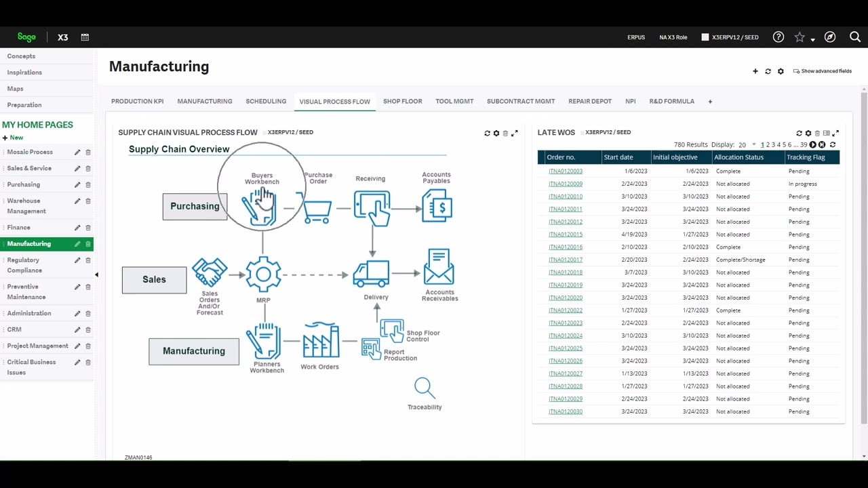Toggle the X3ERPV12 / SEED endpoint checkbox
The height and width of the screenshot is (488, 868).
[x=705, y=37]
